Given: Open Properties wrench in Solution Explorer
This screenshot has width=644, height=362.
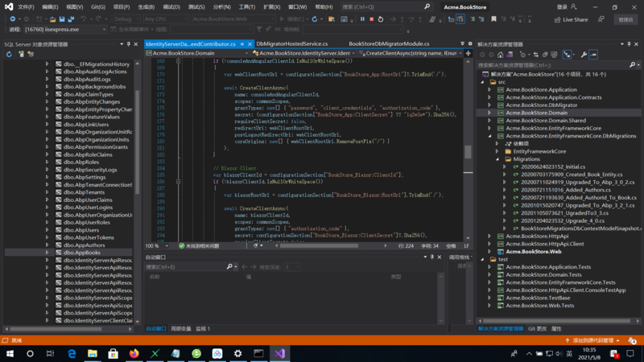Looking at the screenshot, I should tap(584, 55).
